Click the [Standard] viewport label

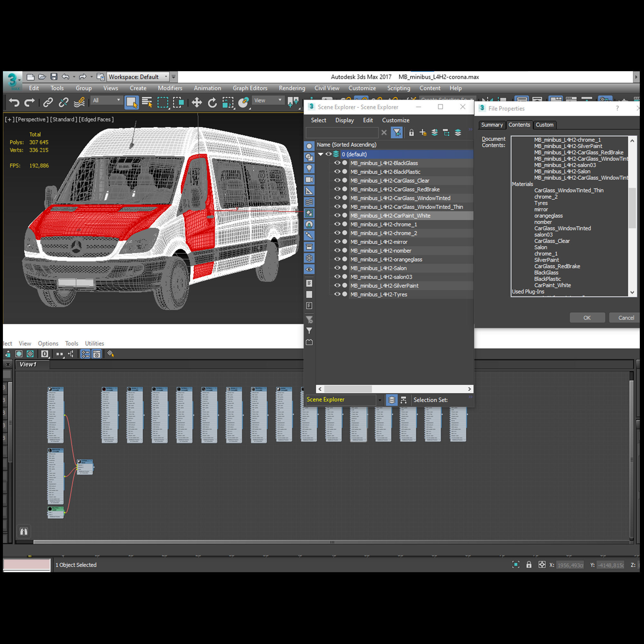point(64,119)
